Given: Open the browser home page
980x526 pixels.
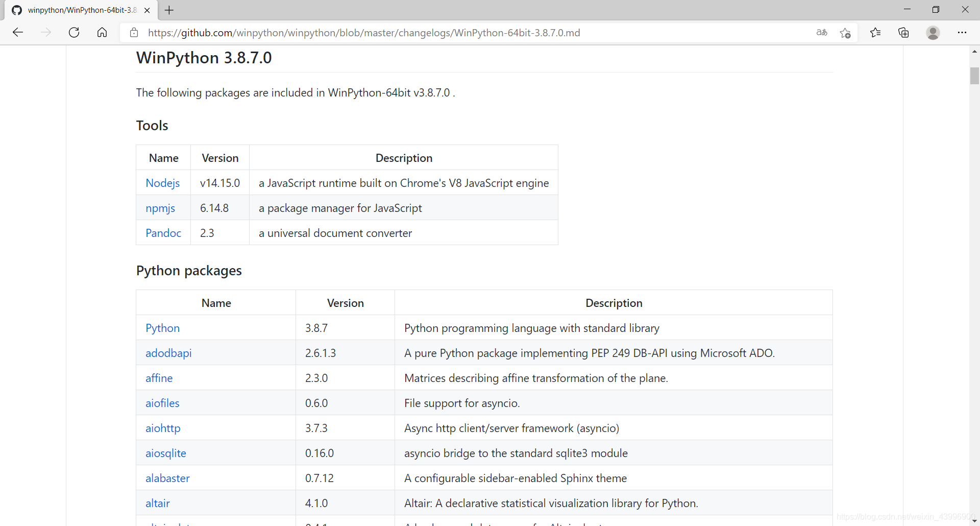Looking at the screenshot, I should 102,33.
